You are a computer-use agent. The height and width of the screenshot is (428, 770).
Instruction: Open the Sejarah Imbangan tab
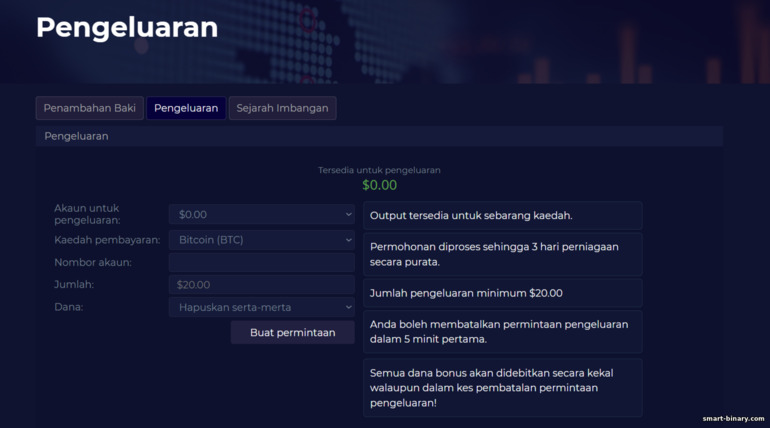(282, 108)
